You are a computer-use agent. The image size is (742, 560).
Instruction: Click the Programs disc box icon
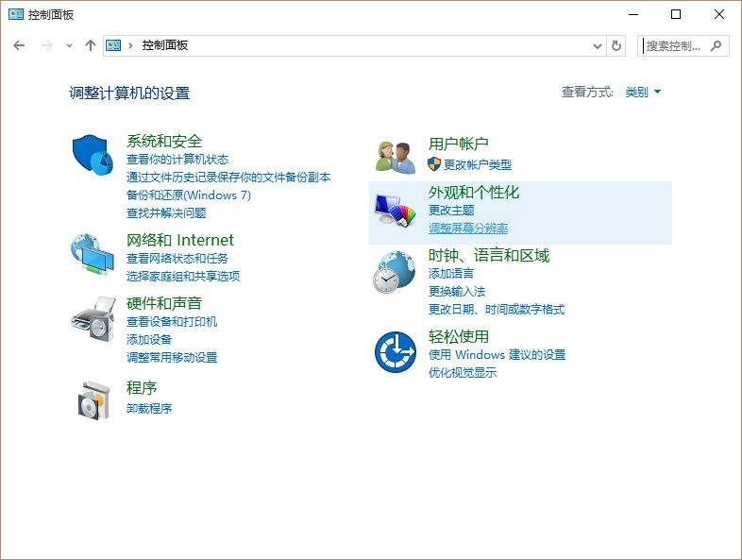point(93,399)
